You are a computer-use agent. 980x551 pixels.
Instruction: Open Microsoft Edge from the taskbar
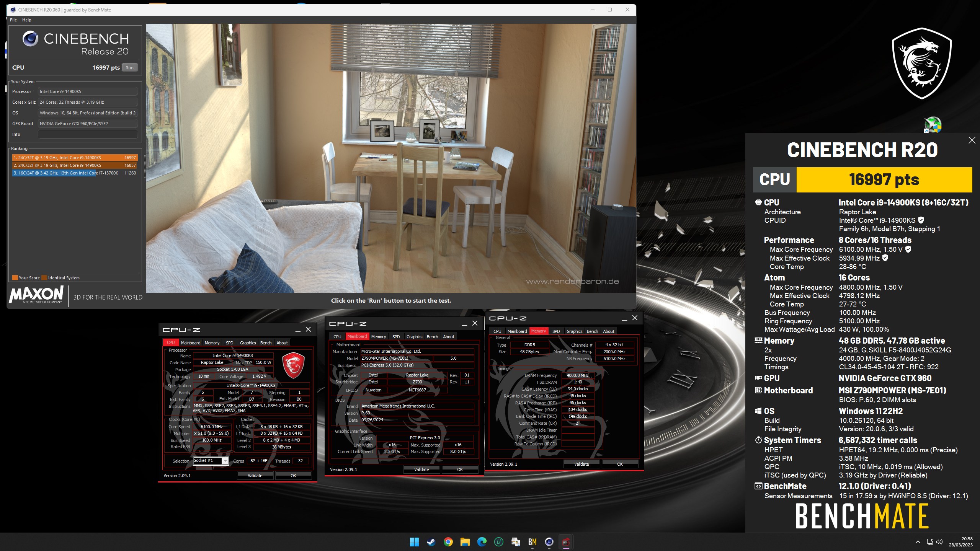(482, 542)
